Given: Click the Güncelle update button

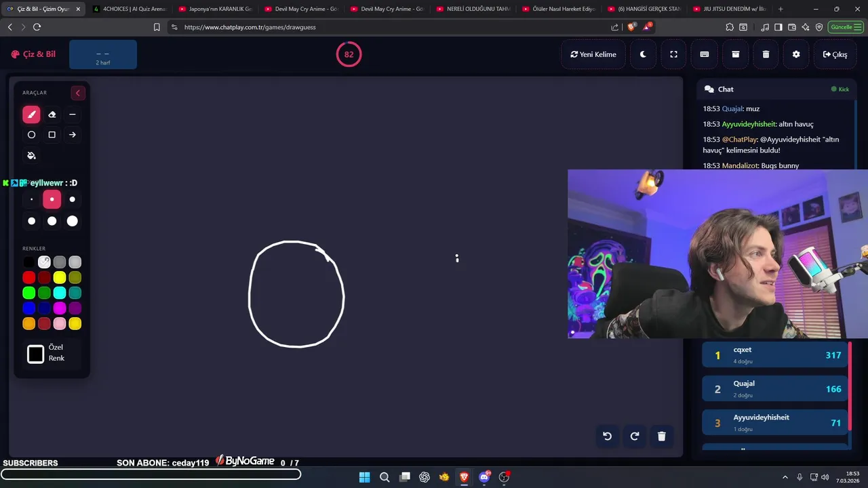Looking at the screenshot, I should [x=846, y=27].
